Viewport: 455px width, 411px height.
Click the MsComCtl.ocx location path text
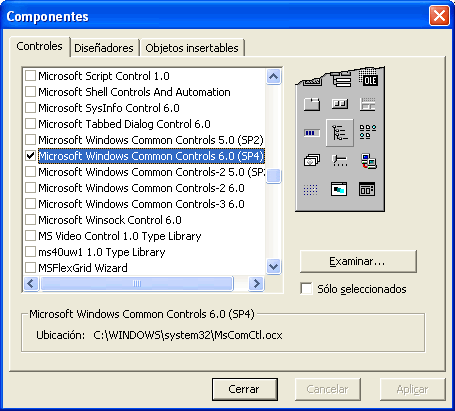[x=188, y=335]
